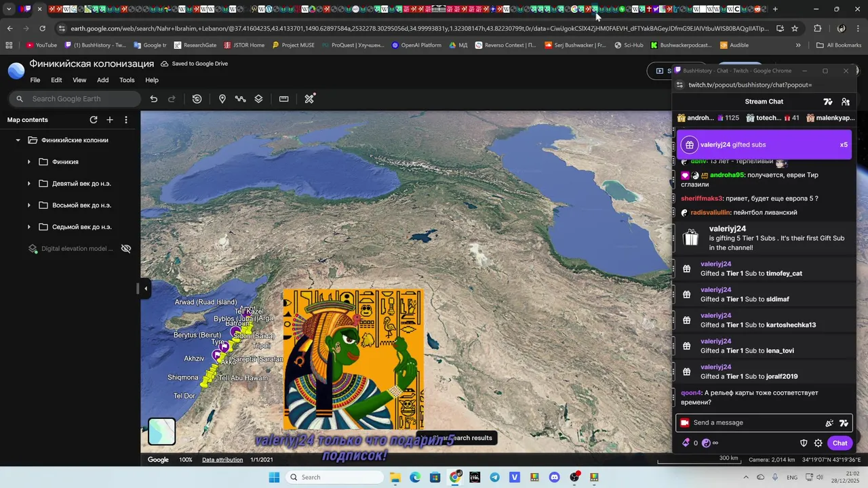Open Telegram from the taskbar

(x=494, y=477)
